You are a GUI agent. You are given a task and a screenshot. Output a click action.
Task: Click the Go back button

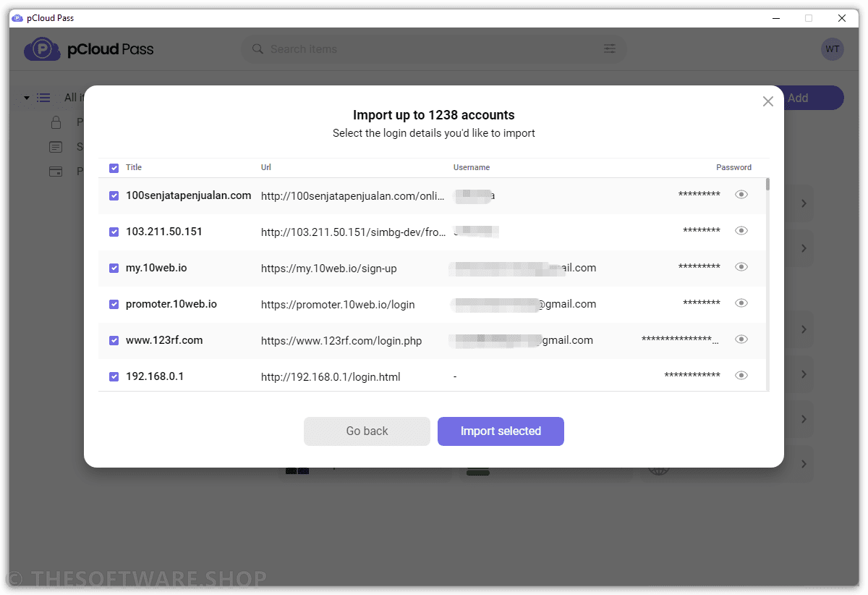[367, 431]
